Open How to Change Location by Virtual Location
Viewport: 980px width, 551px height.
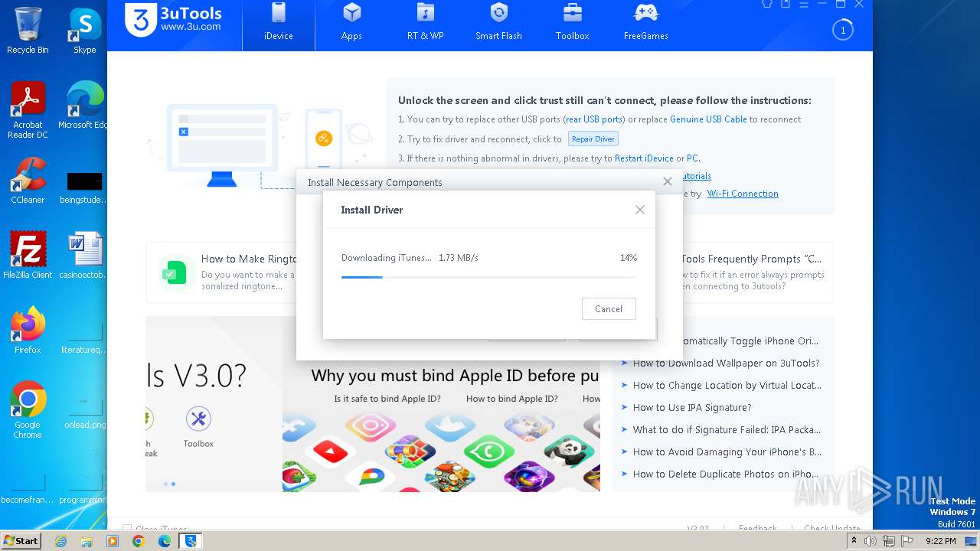(x=727, y=386)
